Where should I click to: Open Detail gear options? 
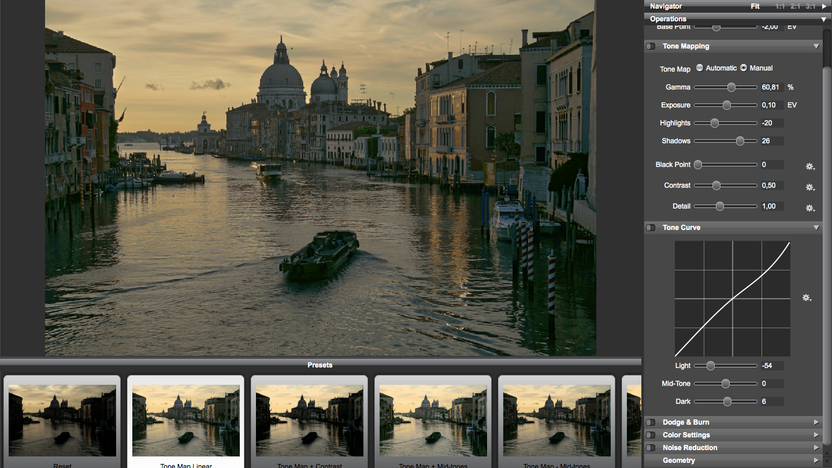point(810,207)
